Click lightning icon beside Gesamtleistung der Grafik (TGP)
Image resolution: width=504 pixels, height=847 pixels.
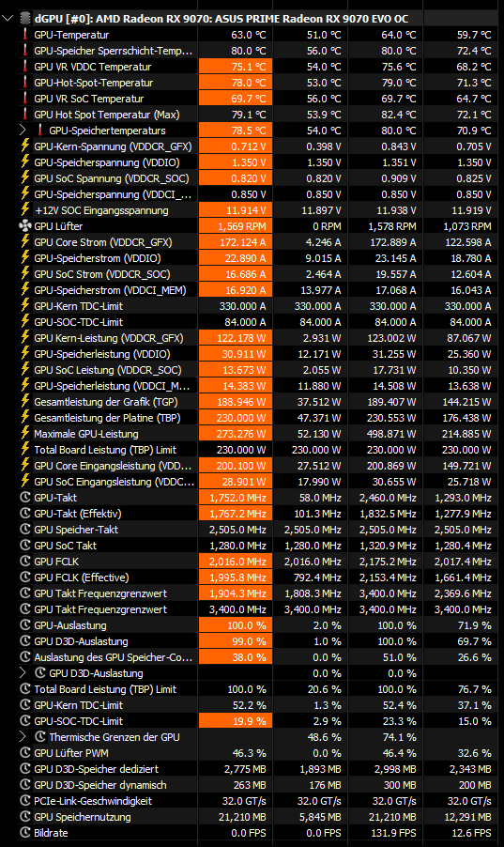tap(24, 401)
